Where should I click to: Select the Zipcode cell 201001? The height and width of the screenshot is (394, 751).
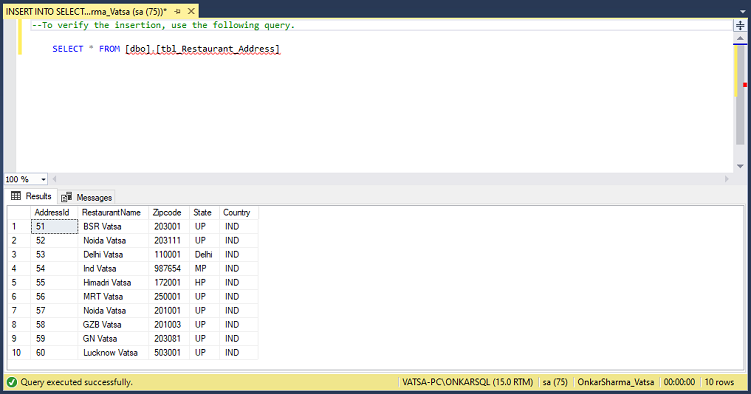[x=169, y=311]
